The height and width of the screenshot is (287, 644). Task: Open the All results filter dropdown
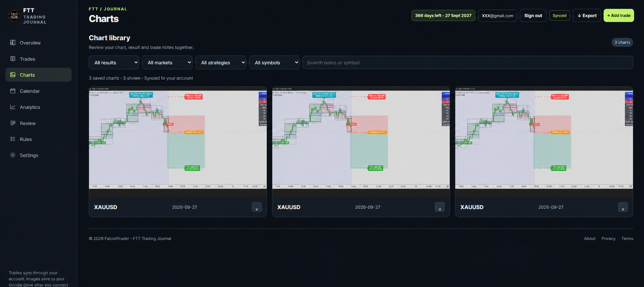pyautogui.click(x=114, y=62)
